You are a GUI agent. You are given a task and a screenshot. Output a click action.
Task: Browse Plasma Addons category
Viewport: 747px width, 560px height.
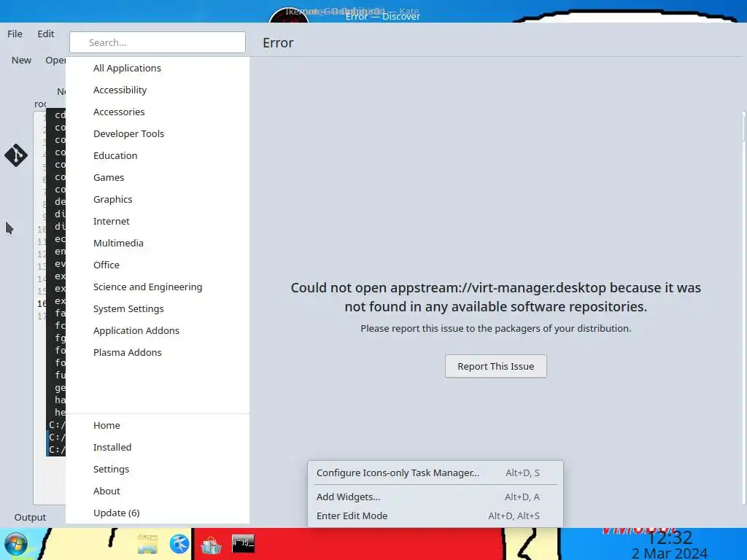tap(158, 353)
